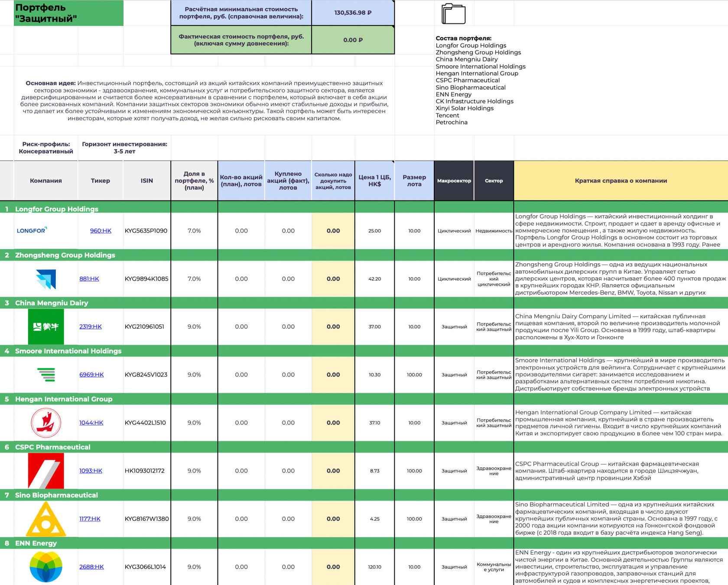Open the 1093:HK ticker link
This screenshot has height=585, width=728.
(x=91, y=471)
